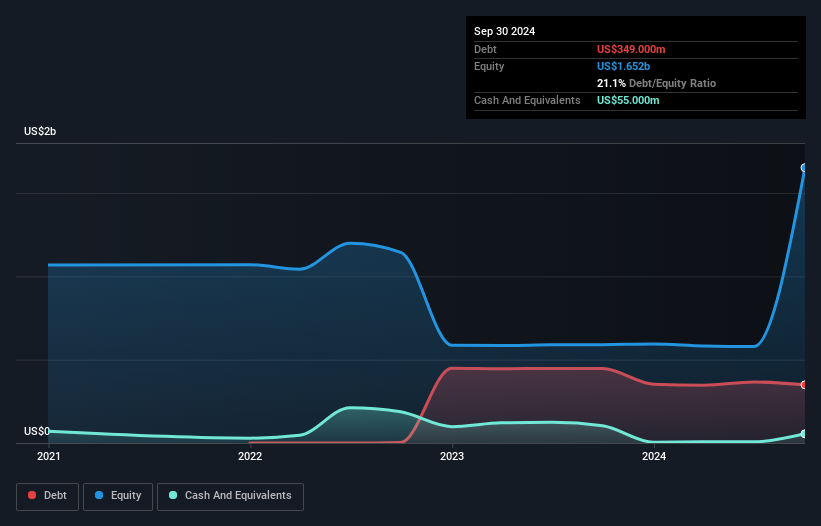Click the teal Cash endpoint marker

804,434
